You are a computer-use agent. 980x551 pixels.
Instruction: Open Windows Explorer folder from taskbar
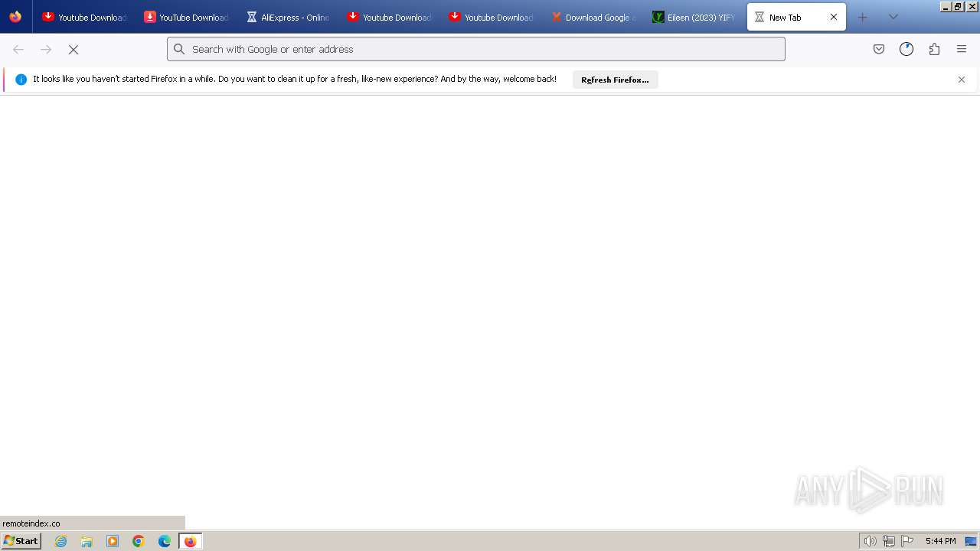tap(87, 541)
